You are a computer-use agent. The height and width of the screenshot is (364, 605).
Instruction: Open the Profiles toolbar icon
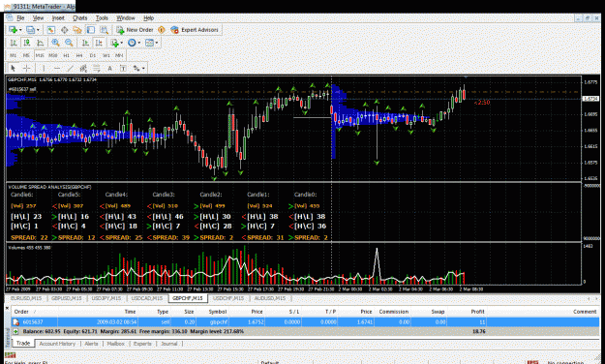tap(30, 30)
